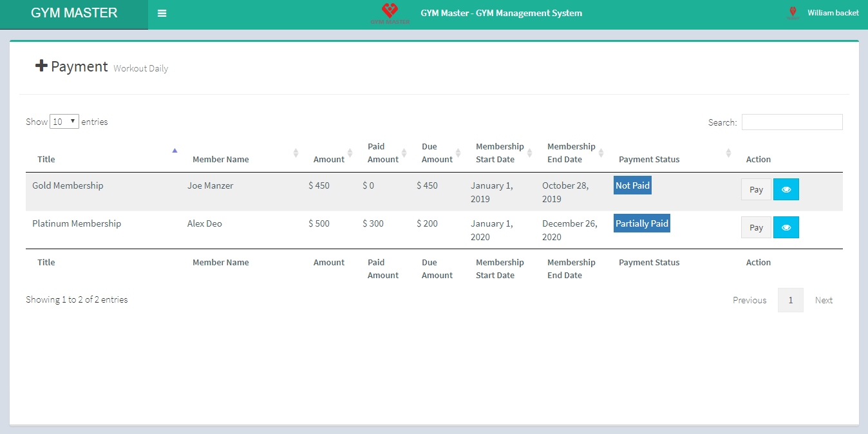The height and width of the screenshot is (434, 868).
Task: Click the GYM MASTER heart logo
Action: pyautogui.click(x=390, y=12)
